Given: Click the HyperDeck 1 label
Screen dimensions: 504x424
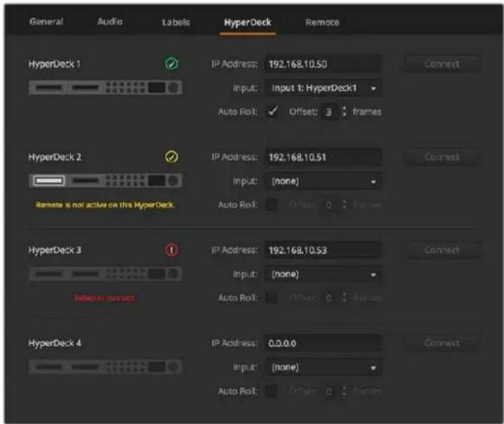Looking at the screenshot, I should (x=55, y=64).
